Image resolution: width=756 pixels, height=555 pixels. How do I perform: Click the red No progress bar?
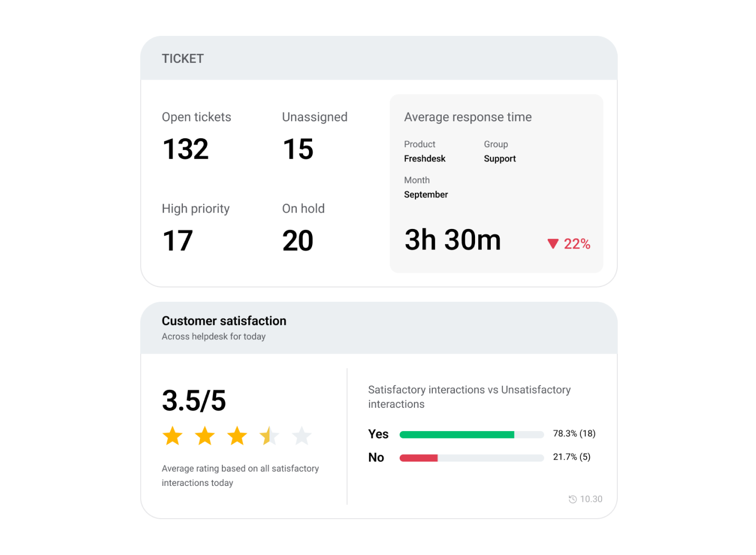pyautogui.click(x=419, y=457)
